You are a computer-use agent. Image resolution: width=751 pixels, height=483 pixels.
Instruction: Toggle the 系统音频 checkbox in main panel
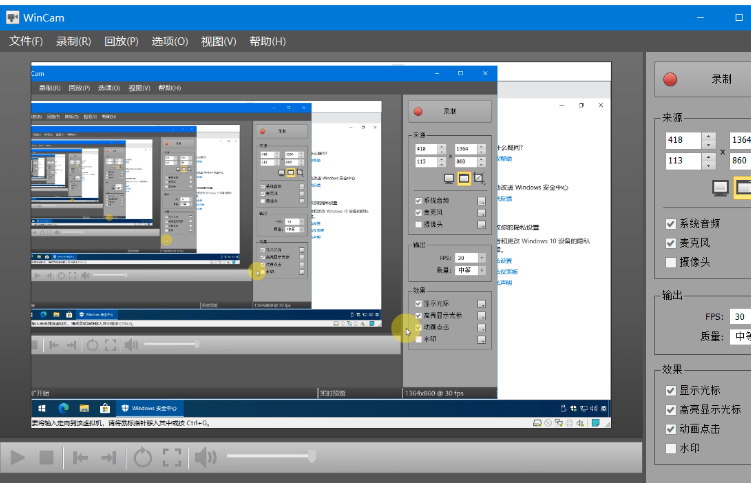(x=671, y=224)
